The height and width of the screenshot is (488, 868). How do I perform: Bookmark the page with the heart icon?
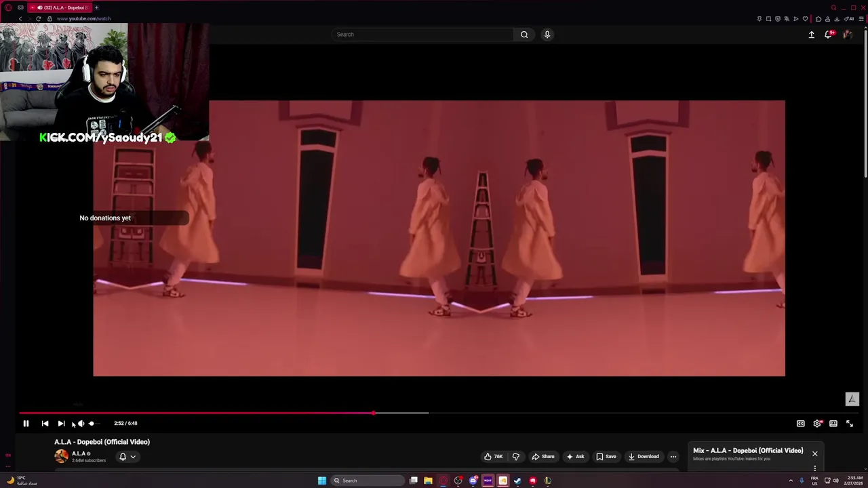pyautogui.click(x=806, y=19)
